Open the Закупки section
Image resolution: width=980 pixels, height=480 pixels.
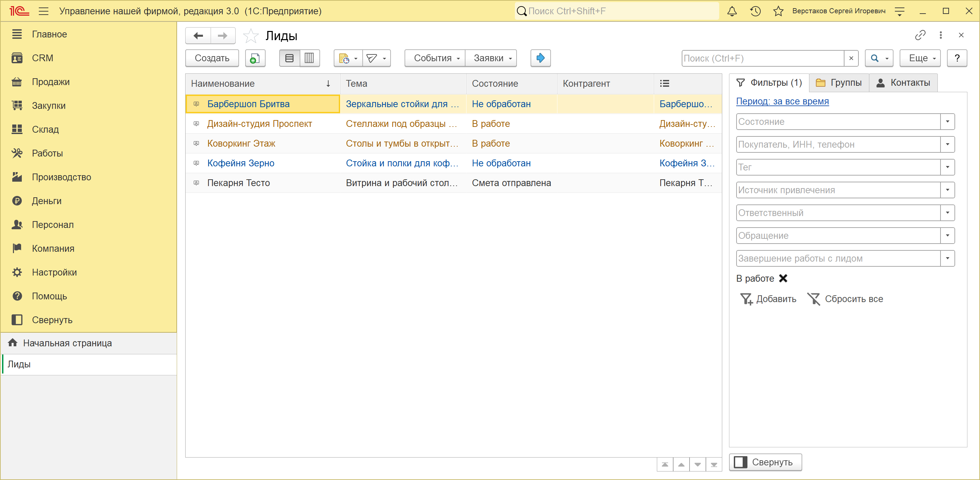point(89,106)
